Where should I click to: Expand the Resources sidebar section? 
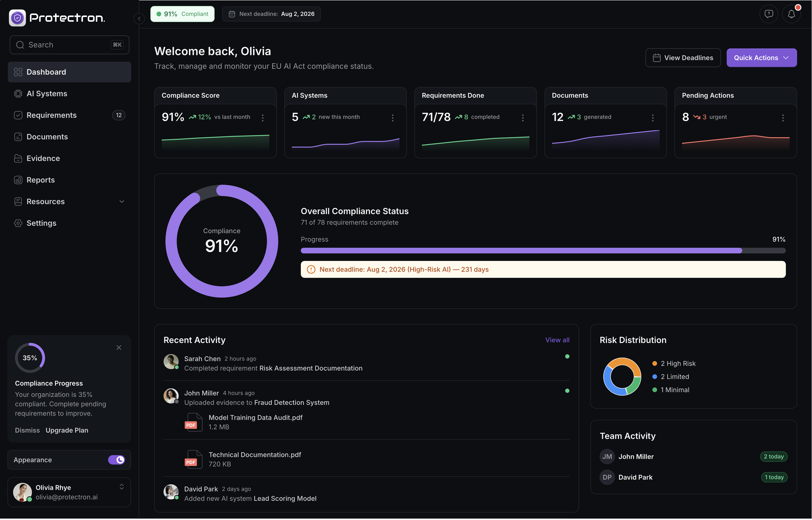pyautogui.click(x=122, y=201)
